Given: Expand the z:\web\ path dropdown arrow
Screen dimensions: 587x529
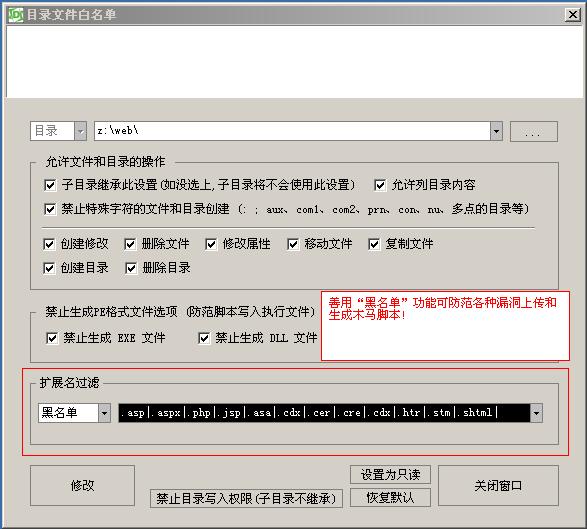Looking at the screenshot, I should (x=496, y=131).
